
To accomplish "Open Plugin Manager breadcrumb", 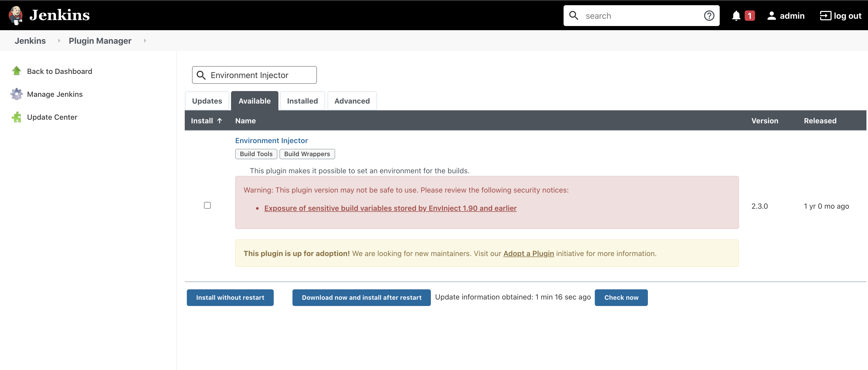I will coord(100,41).
